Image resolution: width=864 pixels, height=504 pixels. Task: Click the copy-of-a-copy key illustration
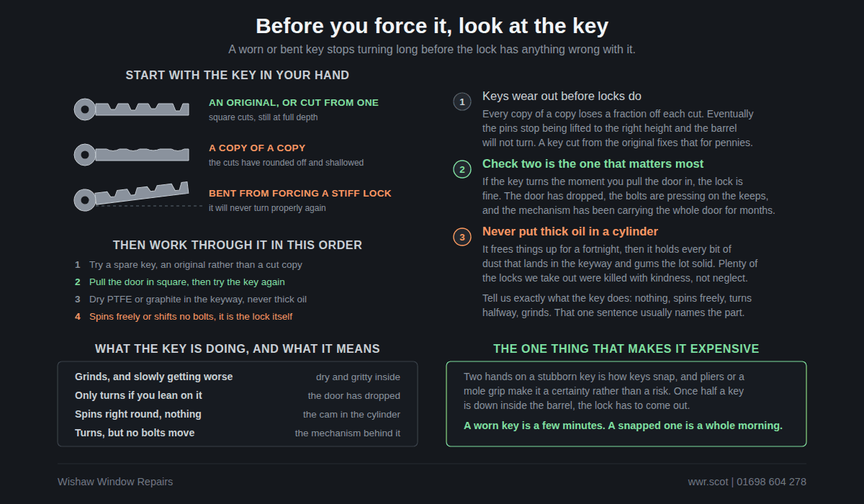click(132, 155)
